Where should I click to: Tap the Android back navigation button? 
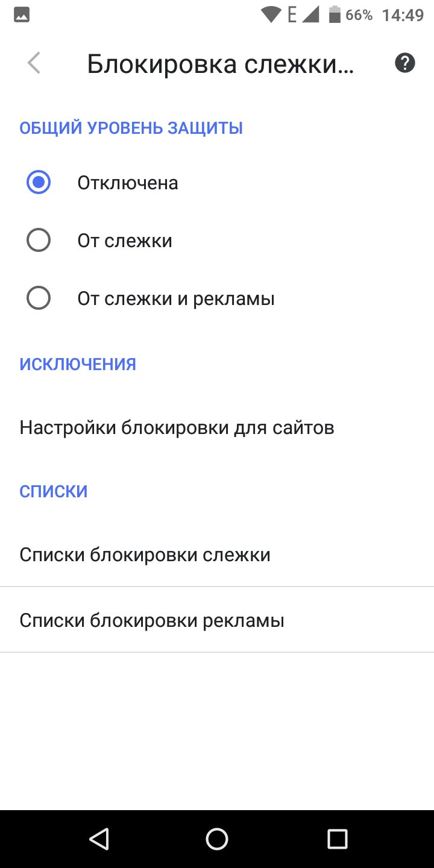click(98, 838)
